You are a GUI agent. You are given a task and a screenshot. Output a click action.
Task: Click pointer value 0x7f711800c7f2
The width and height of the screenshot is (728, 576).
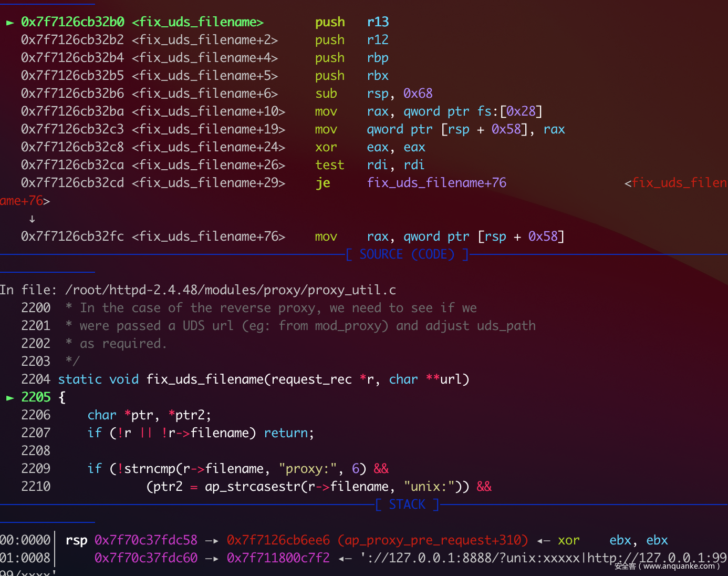click(278, 558)
